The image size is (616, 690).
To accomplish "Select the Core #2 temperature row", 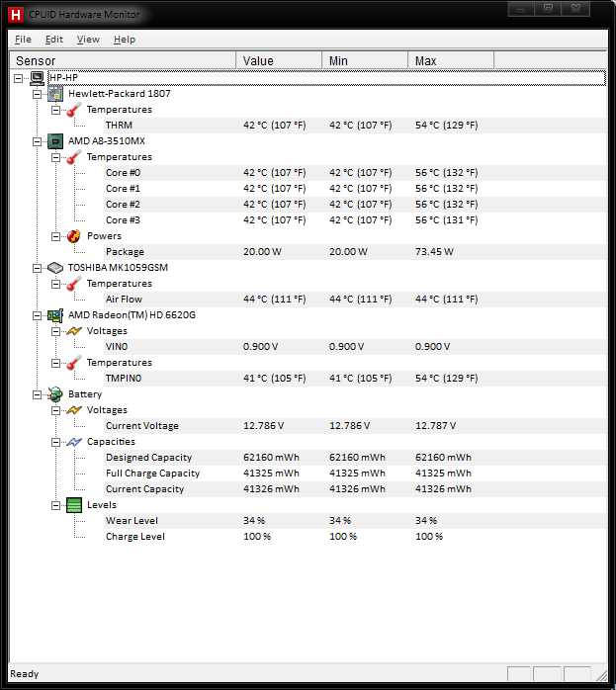I will coord(355,205).
